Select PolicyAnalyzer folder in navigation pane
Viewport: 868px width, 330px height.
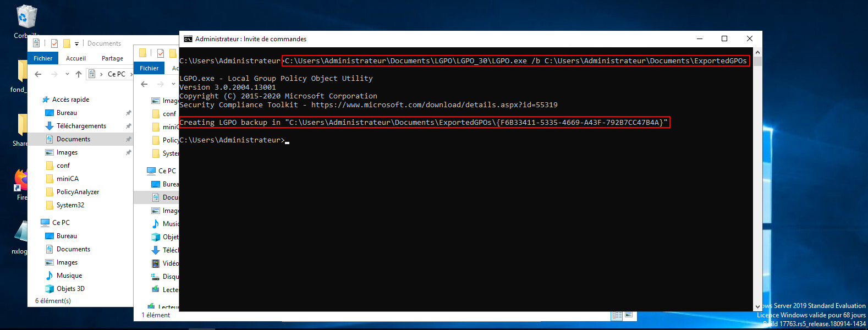[x=78, y=192]
